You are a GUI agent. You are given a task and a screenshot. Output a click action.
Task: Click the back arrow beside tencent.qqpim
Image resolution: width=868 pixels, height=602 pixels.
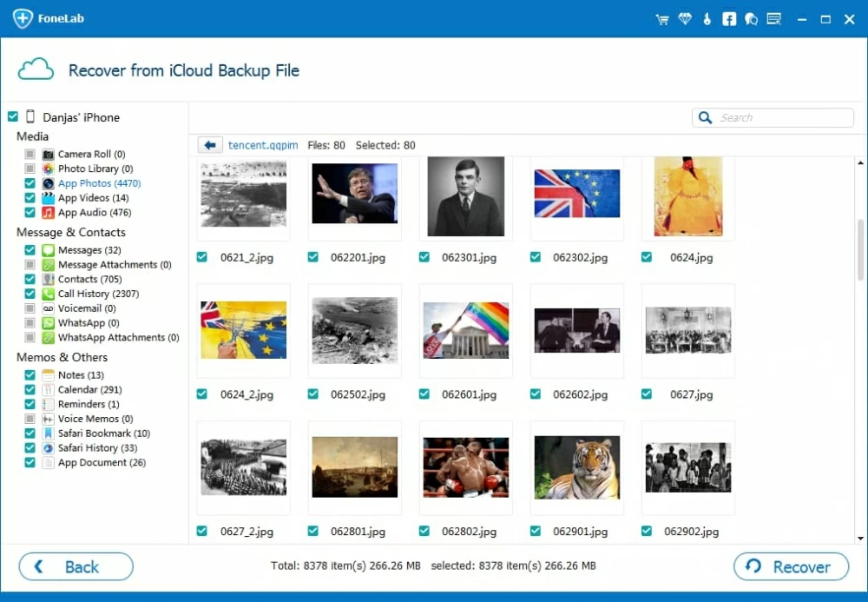click(209, 145)
